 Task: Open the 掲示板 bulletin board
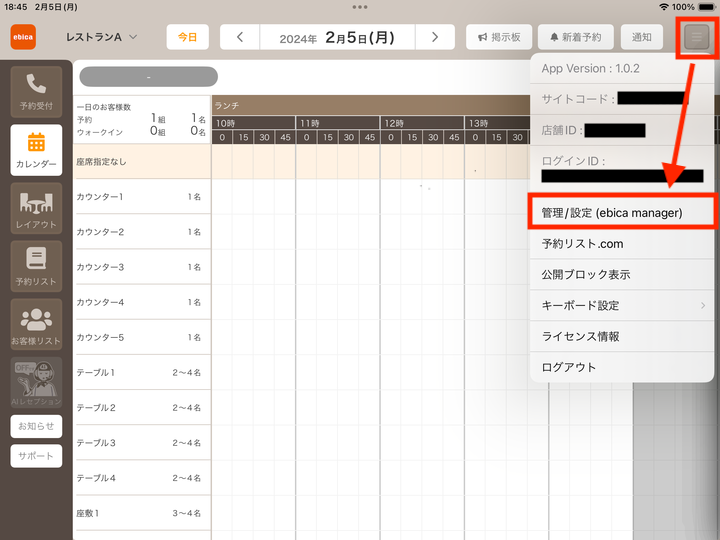pyautogui.click(x=499, y=37)
